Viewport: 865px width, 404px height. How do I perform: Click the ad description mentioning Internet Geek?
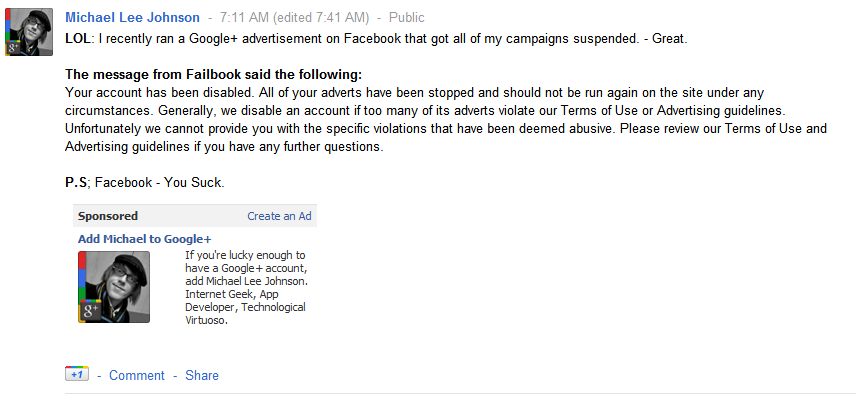pyautogui.click(x=246, y=288)
